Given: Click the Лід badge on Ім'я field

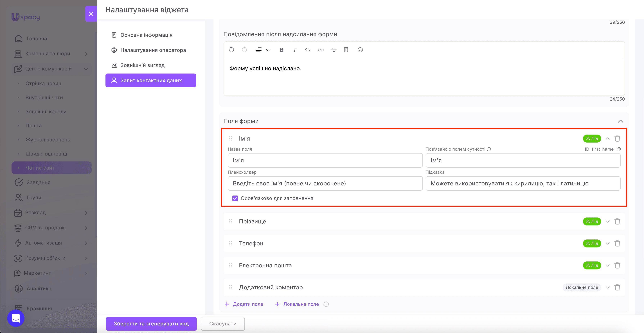Looking at the screenshot, I should (x=592, y=138).
